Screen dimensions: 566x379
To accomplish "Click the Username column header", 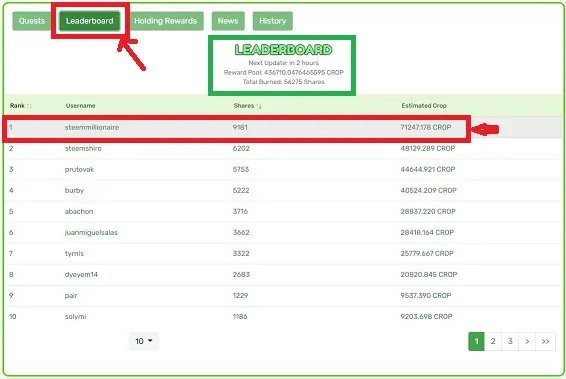I will coord(80,106).
